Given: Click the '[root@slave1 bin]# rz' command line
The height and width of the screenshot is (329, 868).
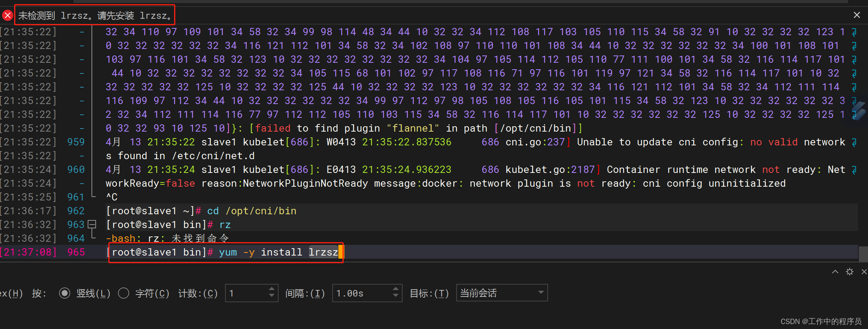Looking at the screenshot, I should click(168, 225).
